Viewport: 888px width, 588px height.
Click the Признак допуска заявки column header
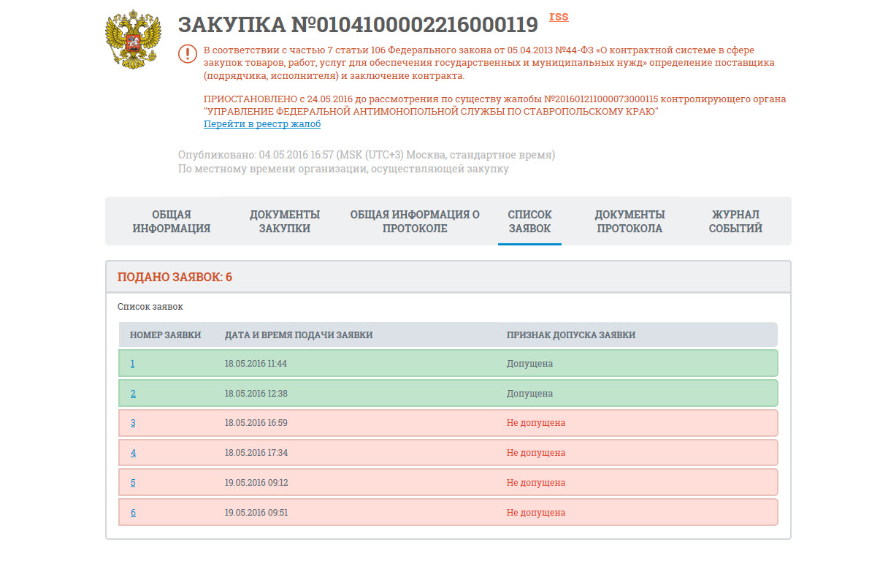(x=570, y=335)
